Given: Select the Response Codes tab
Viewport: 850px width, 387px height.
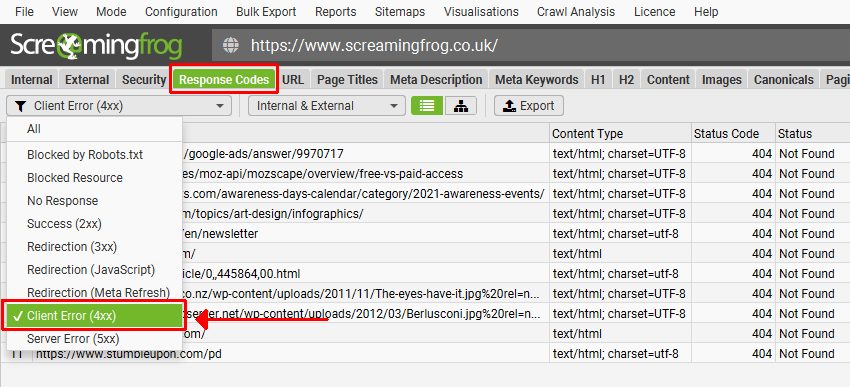Looking at the screenshot, I should point(224,80).
